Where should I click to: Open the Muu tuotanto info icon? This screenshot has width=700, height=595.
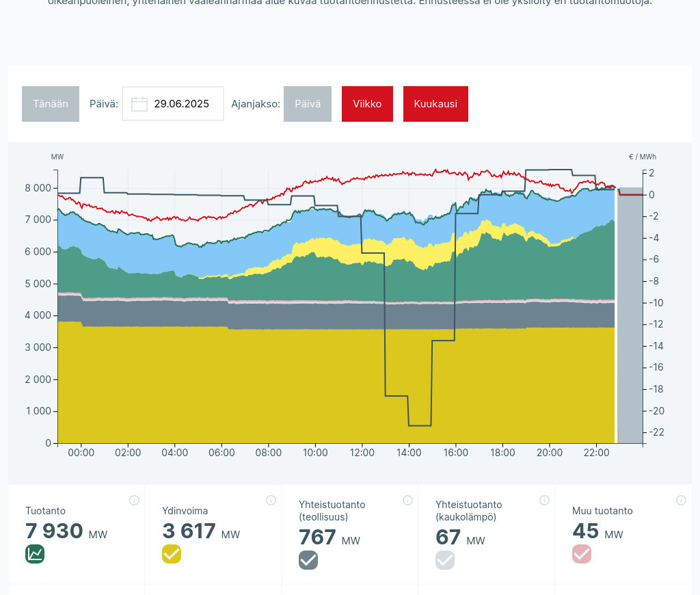click(x=681, y=500)
